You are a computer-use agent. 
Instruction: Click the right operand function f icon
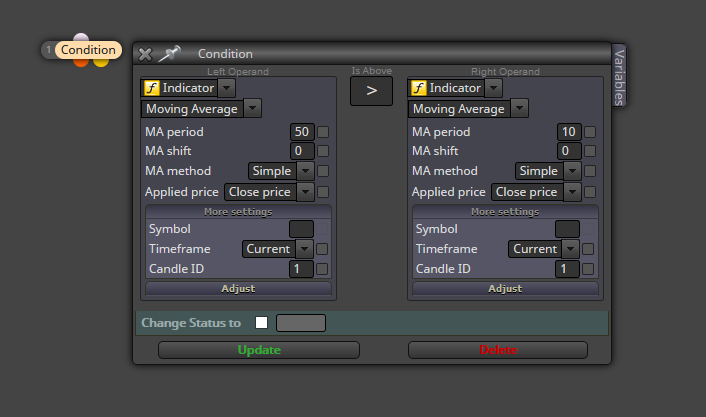[418, 88]
